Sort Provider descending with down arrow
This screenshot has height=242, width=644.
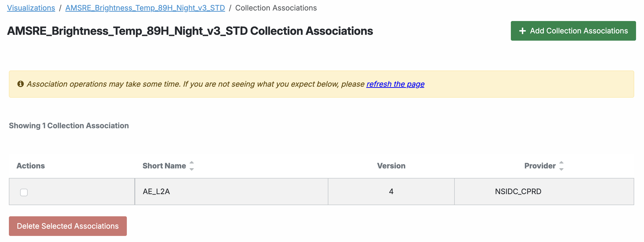(561, 169)
